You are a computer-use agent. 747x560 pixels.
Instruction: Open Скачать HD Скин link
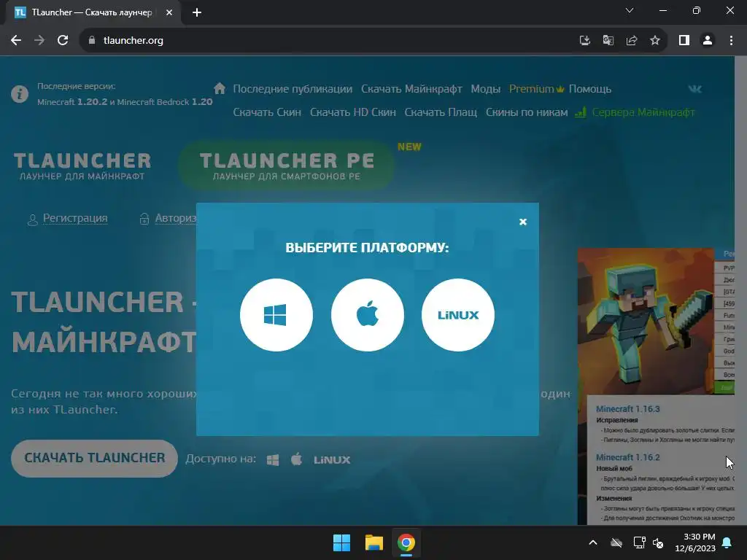point(353,112)
